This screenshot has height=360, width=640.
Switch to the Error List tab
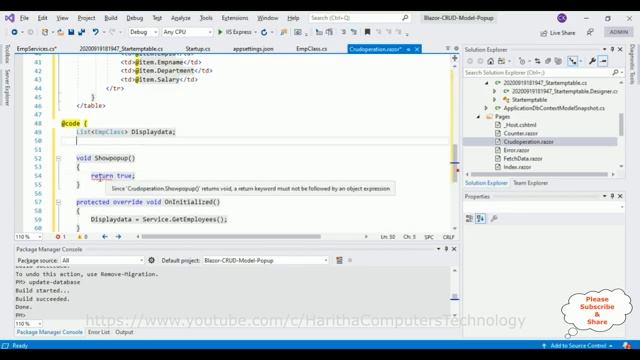tap(99, 332)
